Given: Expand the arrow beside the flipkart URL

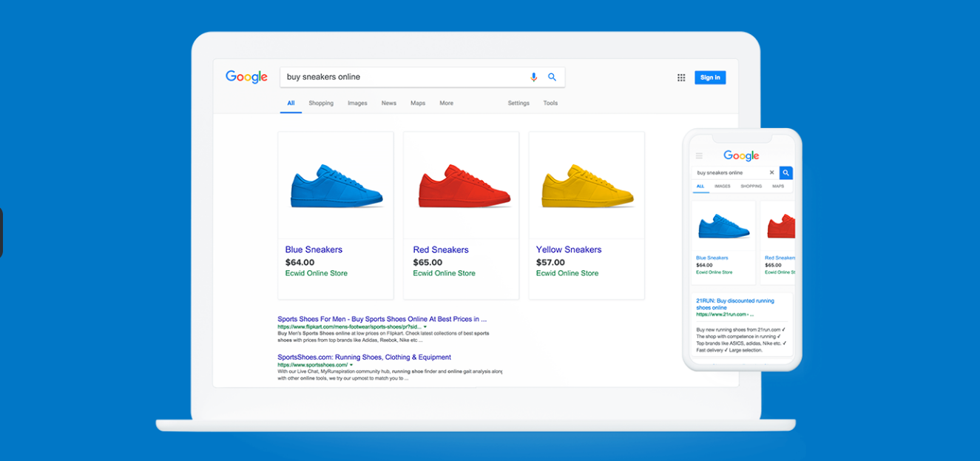Looking at the screenshot, I should tap(425, 326).
